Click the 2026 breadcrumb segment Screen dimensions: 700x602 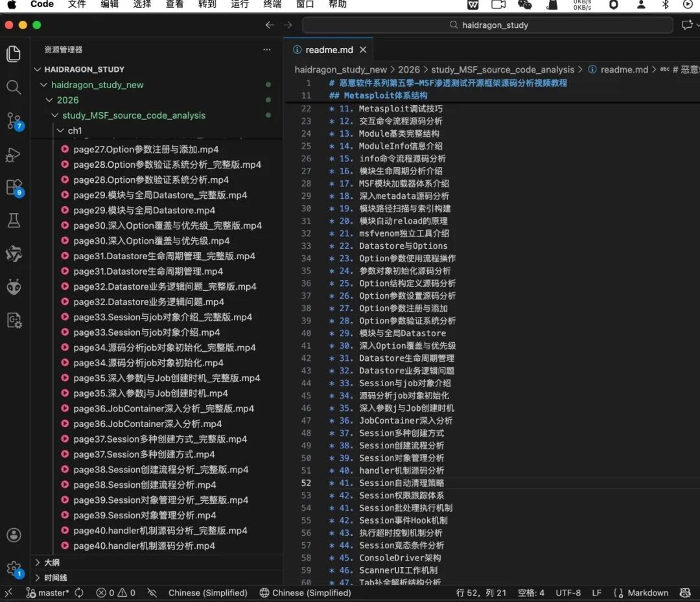click(409, 69)
